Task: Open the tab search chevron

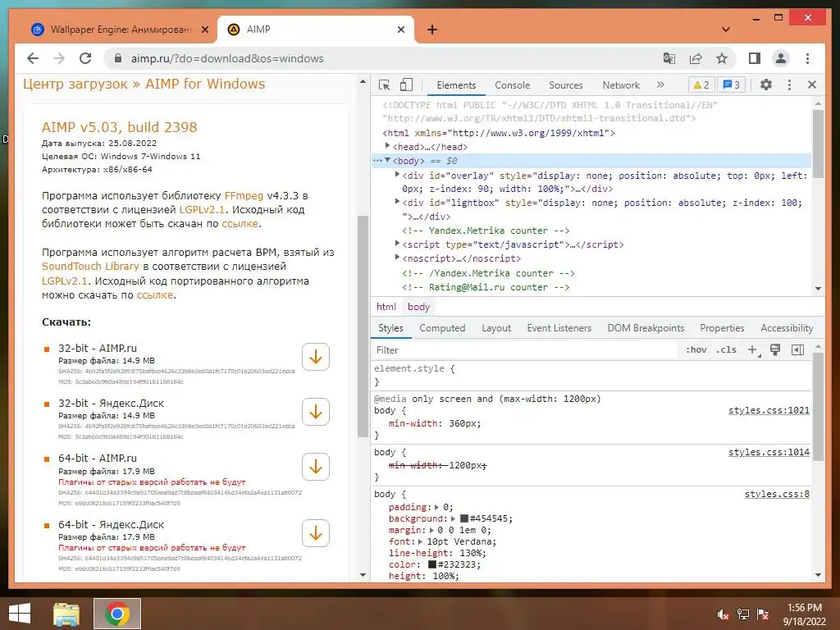Action: tap(726, 30)
